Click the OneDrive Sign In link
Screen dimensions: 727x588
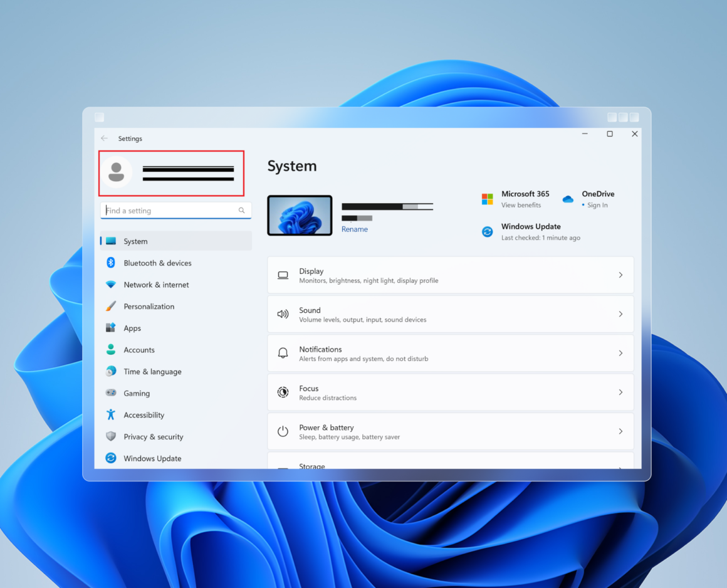coord(597,204)
